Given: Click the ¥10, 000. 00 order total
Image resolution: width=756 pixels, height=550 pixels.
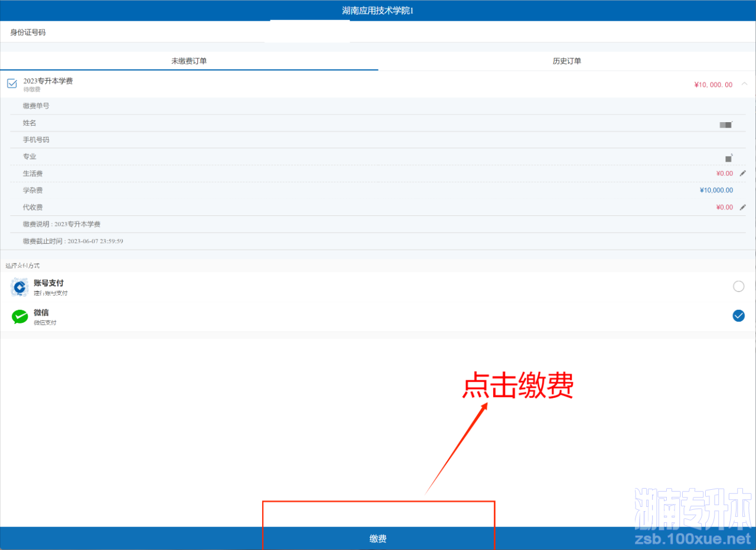Looking at the screenshot, I should (713, 85).
